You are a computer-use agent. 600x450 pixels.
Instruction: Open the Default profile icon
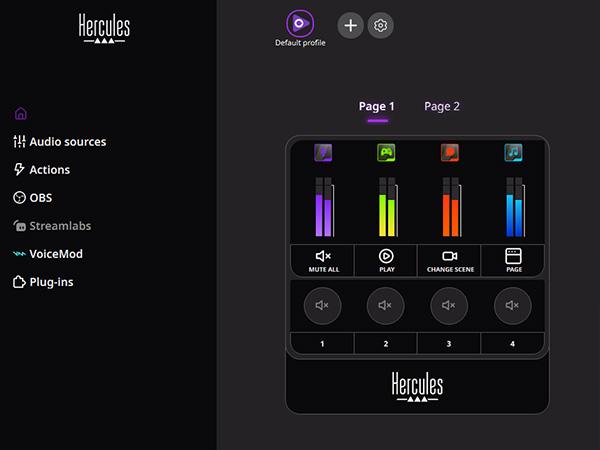[x=299, y=23]
